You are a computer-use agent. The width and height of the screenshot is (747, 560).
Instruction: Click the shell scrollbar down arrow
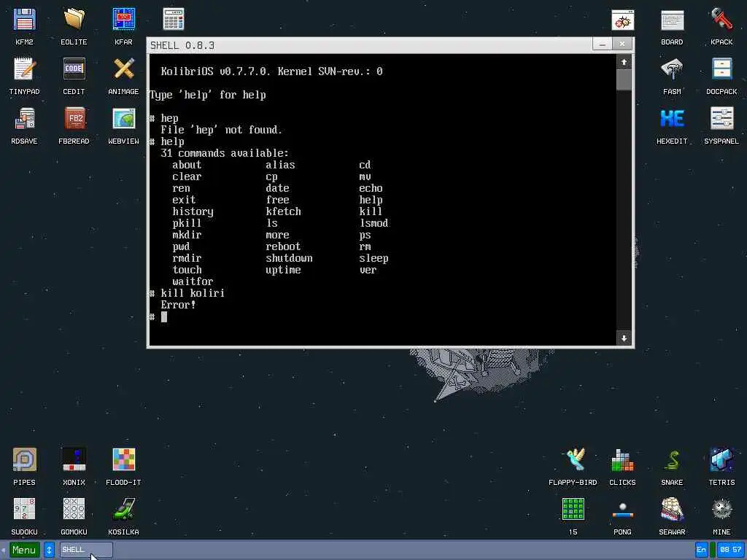point(624,338)
